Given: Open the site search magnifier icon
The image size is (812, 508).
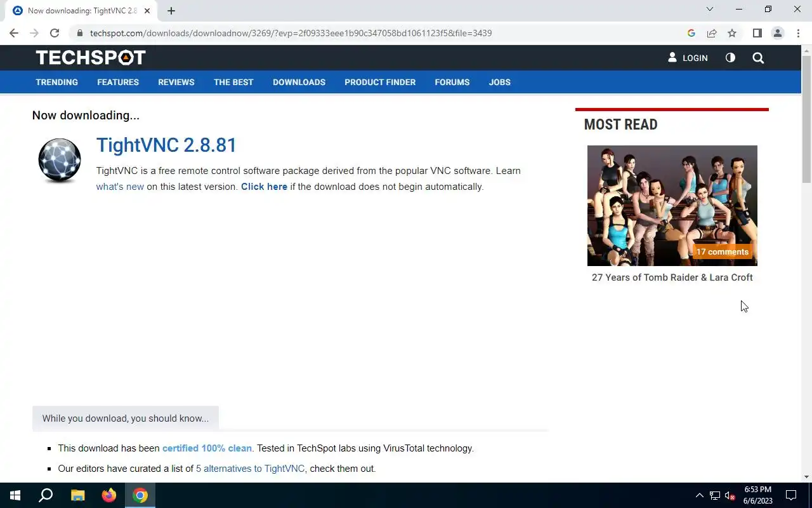Looking at the screenshot, I should click(x=758, y=58).
